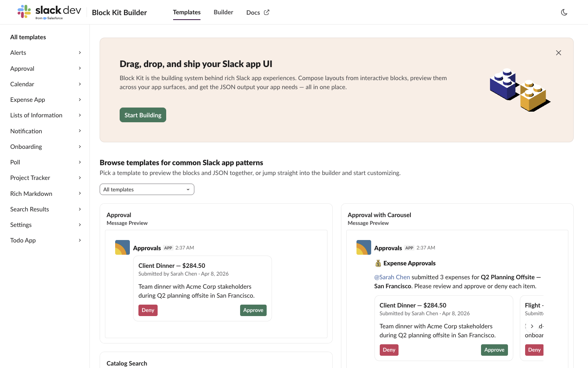Select All templates in the sidebar
This screenshot has height=368, width=588.
click(28, 37)
